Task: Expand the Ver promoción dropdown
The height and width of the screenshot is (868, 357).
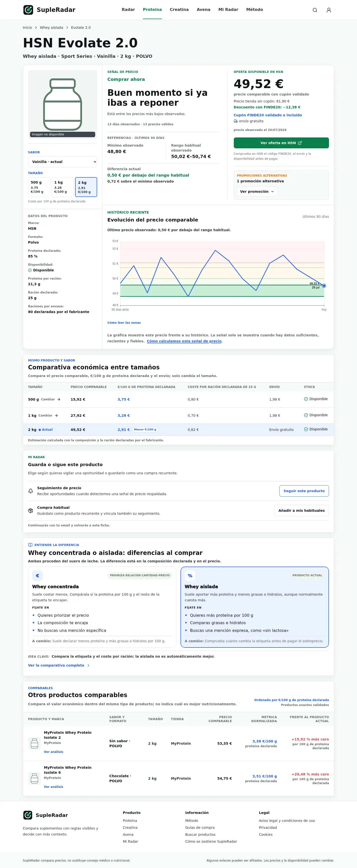Action: [x=257, y=192]
